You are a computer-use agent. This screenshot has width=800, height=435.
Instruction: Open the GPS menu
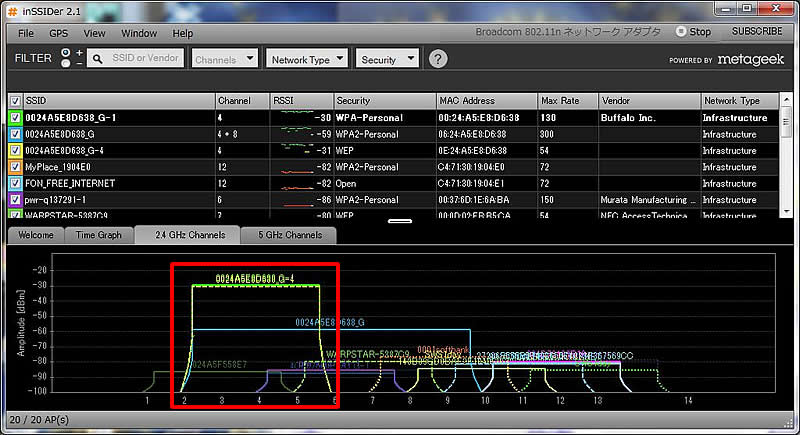[x=59, y=33]
